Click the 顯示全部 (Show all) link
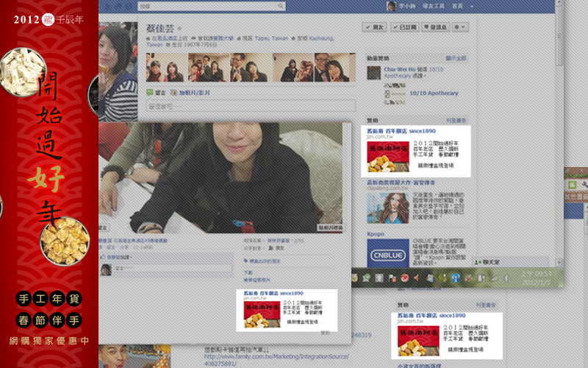Image resolution: width=588 pixels, height=368 pixels. pyautogui.click(x=456, y=57)
